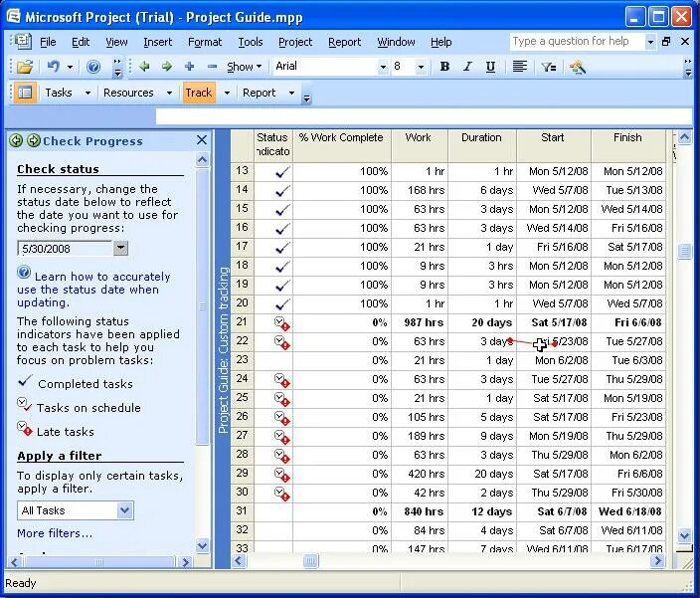Click the Undo arrow icon
Image resolution: width=700 pixels, height=598 pixels.
[x=54, y=67]
